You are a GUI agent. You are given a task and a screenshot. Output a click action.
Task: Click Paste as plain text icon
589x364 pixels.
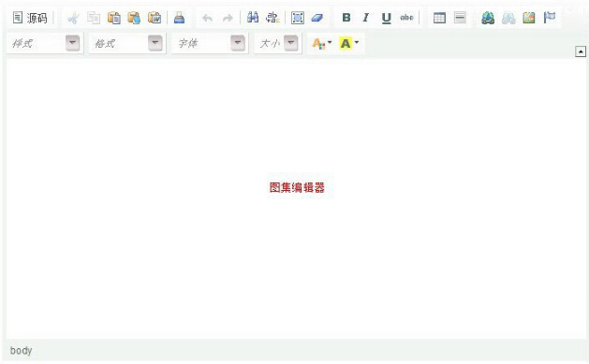point(134,18)
